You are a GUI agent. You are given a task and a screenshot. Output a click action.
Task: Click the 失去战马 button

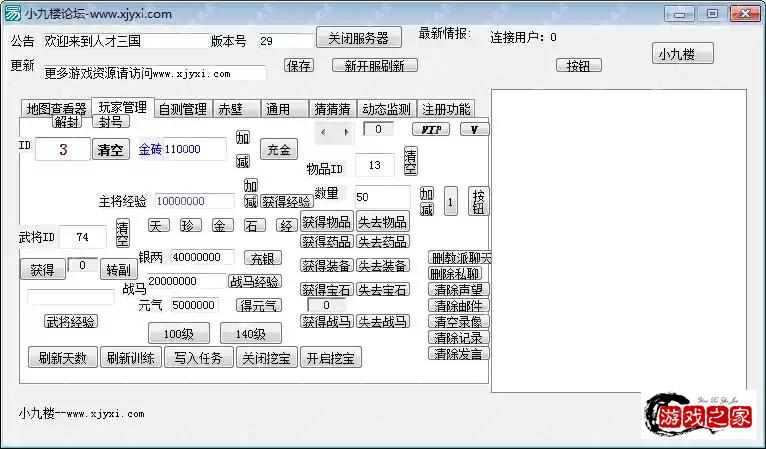[x=383, y=321]
